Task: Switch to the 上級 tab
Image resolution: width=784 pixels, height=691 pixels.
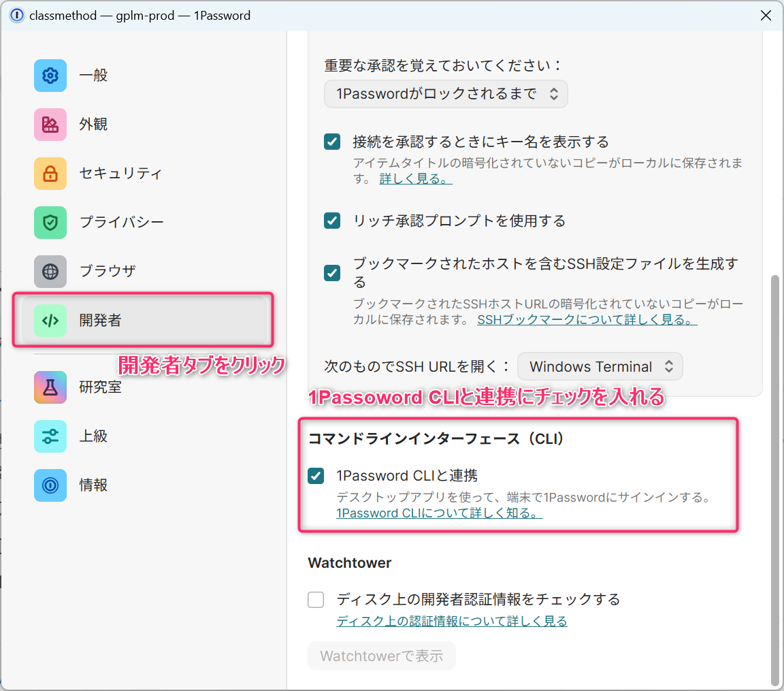Action: pyautogui.click(x=144, y=436)
